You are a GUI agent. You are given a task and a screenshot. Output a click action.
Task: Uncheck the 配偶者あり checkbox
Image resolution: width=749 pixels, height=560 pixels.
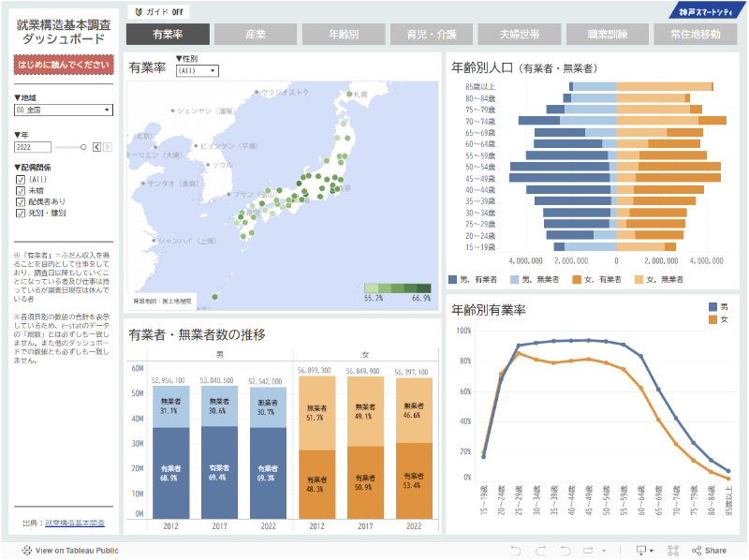pos(21,201)
